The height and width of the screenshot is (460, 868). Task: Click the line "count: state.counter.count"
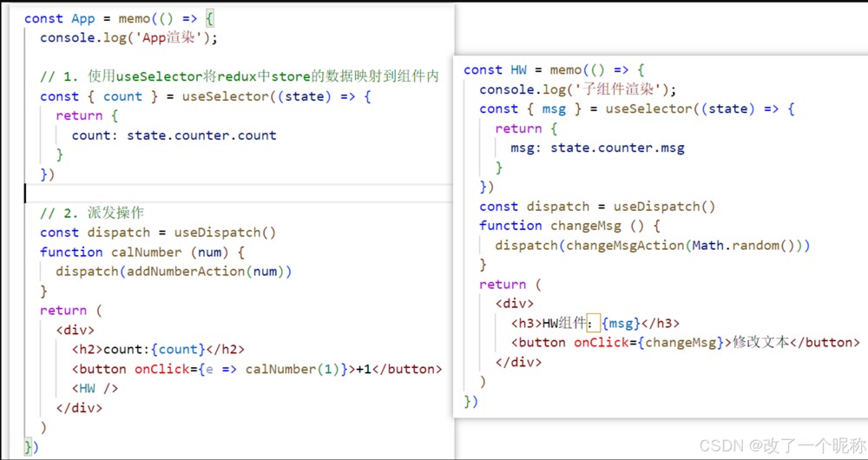tap(174, 135)
